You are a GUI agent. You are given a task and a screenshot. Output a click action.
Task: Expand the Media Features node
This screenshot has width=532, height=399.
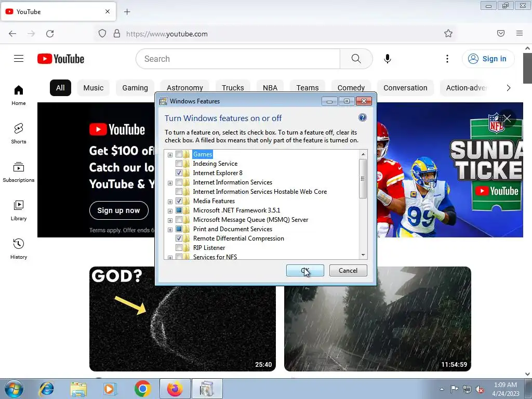pos(170,202)
